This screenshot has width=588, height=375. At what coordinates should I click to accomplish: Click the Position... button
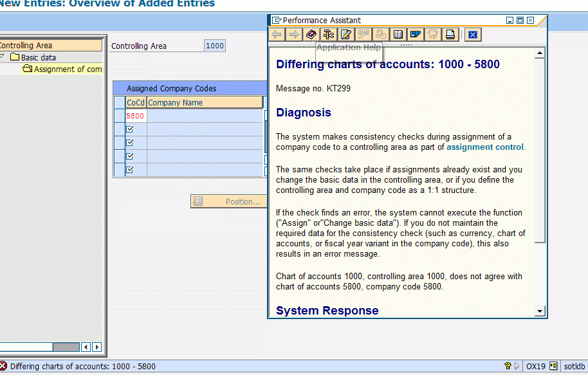coord(228,201)
